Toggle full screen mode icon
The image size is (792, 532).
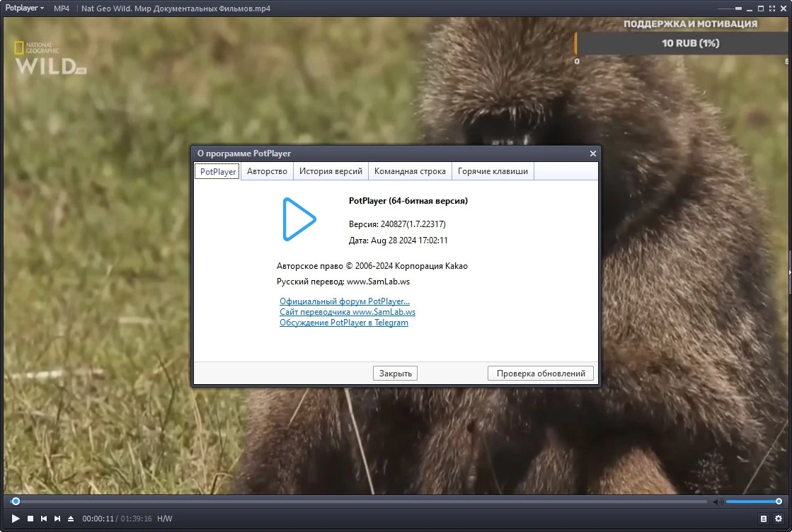771,8
